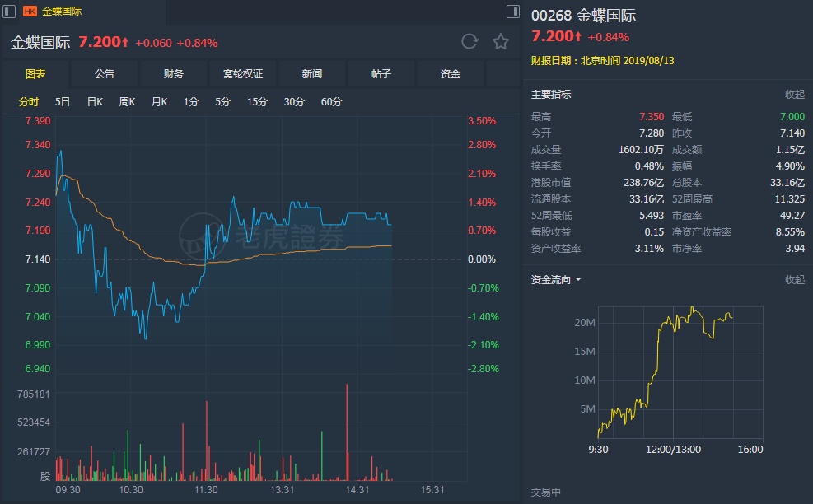Image resolution: width=813 pixels, height=504 pixels.
Task: Click the refresh quote icon
Action: click(x=470, y=41)
